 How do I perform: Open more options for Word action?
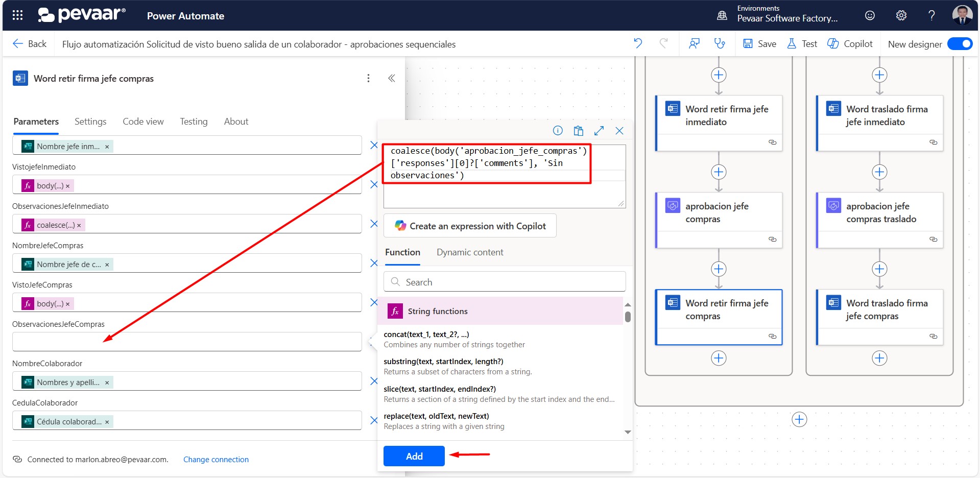pyautogui.click(x=368, y=78)
